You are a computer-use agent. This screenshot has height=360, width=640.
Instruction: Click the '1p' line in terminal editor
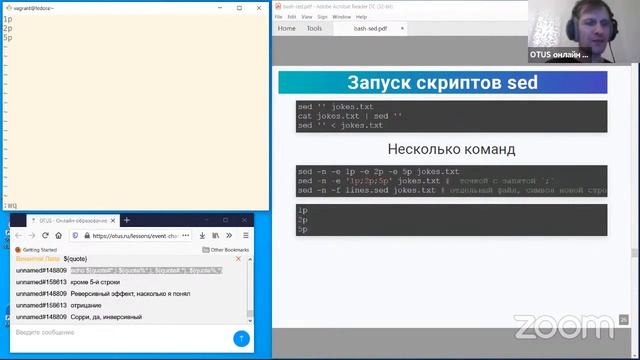click(x=8, y=19)
